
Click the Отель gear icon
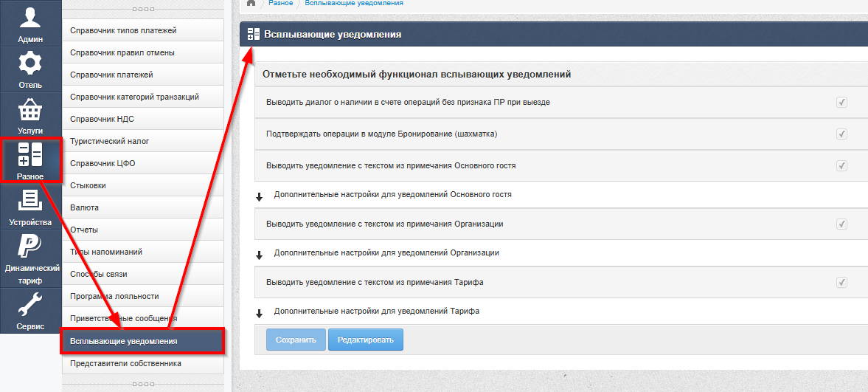pos(30,63)
